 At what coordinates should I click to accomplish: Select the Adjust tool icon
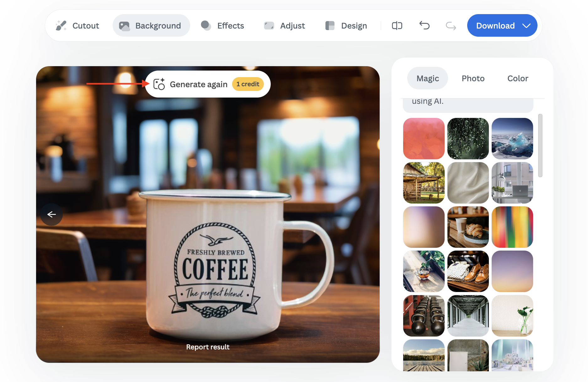coord(269,25)
